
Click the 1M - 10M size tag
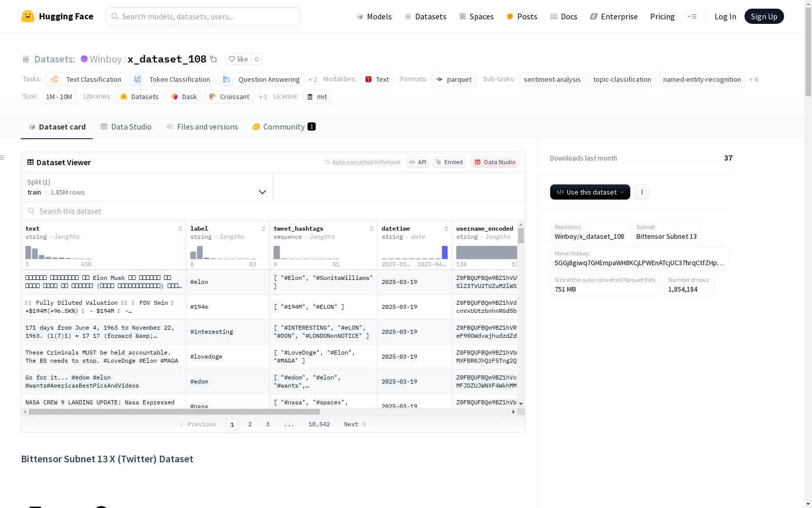coord(59,97)
